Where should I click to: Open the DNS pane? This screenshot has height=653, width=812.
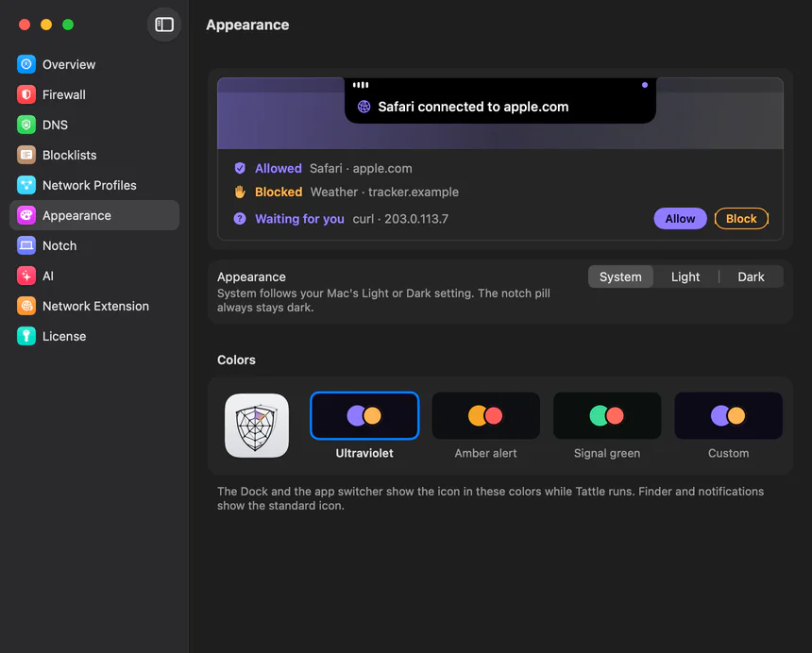94,125
